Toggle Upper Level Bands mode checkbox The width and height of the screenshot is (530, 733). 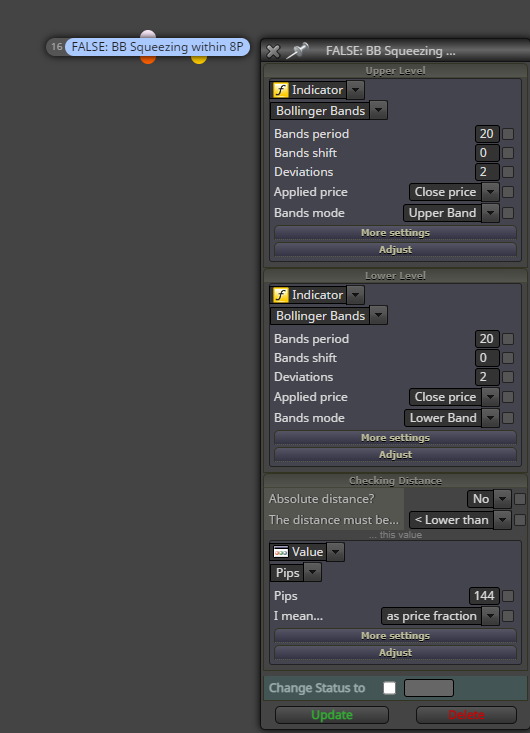click(x=508, y=213)
